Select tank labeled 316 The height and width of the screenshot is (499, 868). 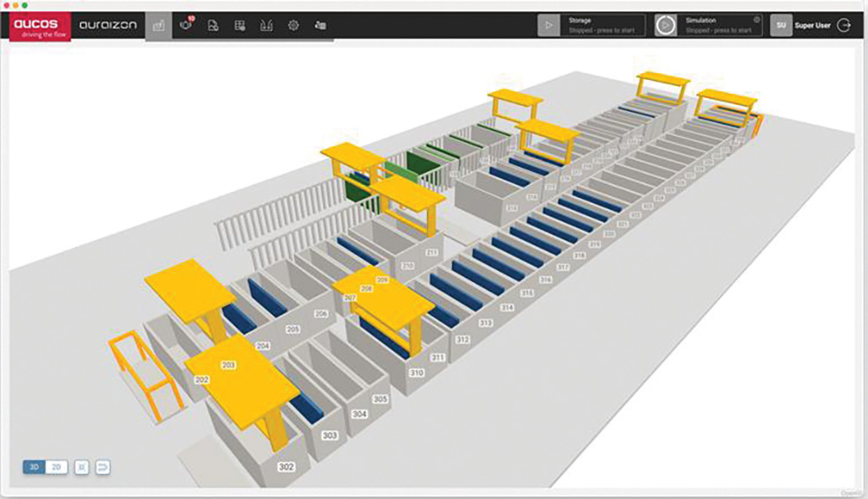546,280
